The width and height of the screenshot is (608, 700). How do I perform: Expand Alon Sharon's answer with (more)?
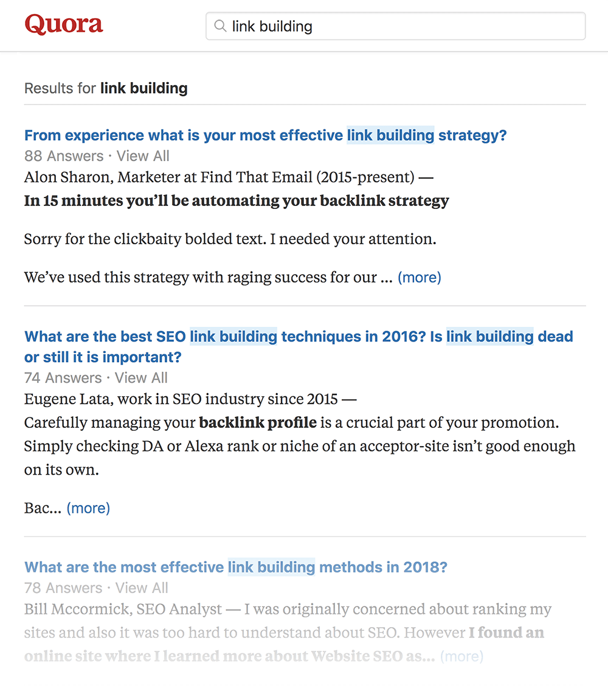pyautogui.click(x=420, y=277)
